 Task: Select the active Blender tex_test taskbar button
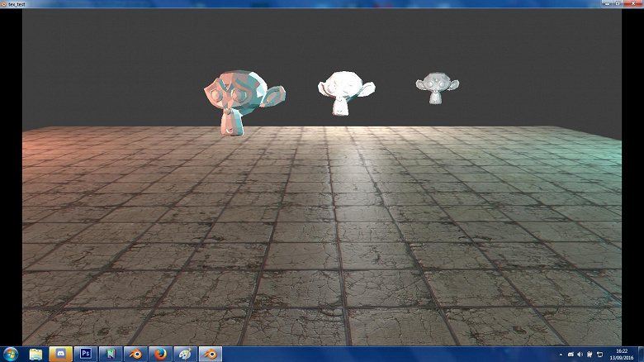coord(211,355)
